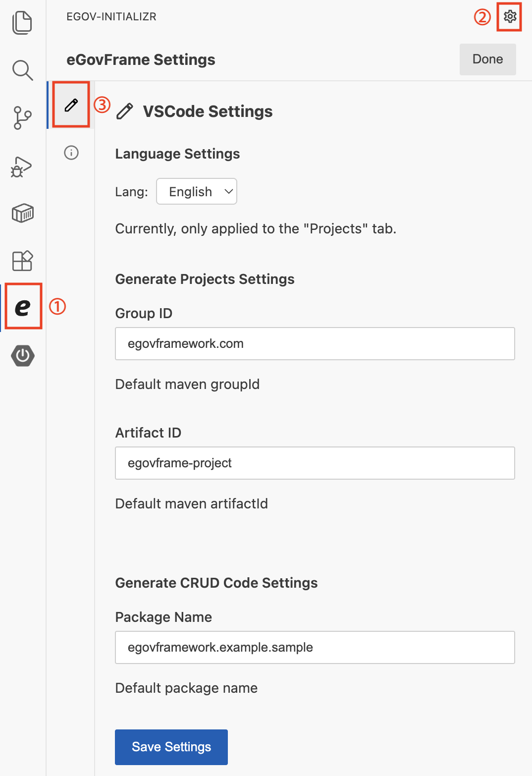
Task: Click the Save Settings button
Action: (171, 747)
